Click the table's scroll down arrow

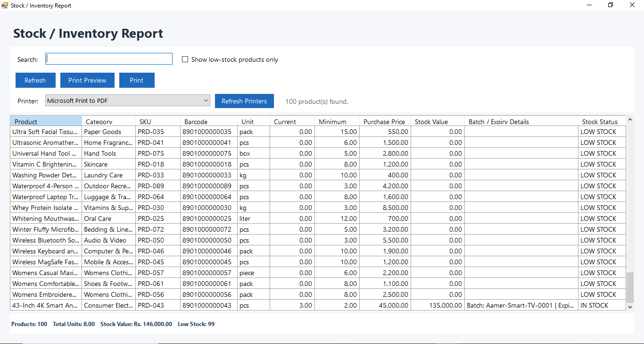coord(630,307)
